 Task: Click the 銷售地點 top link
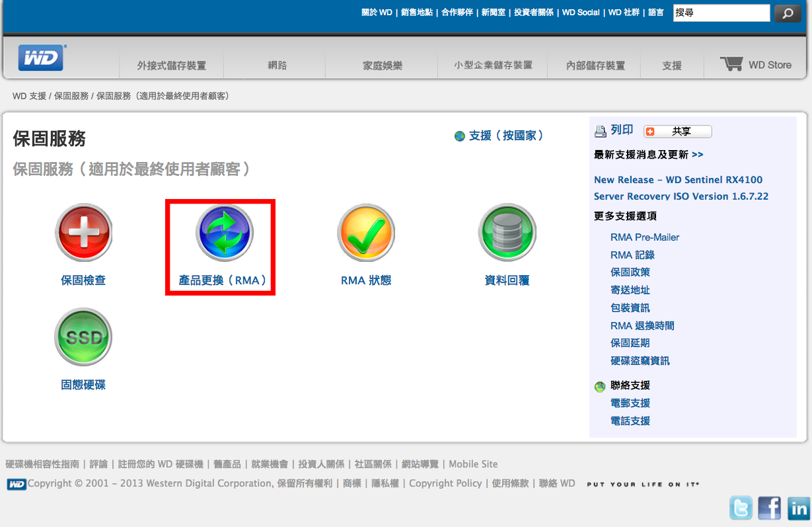(417, 13)
